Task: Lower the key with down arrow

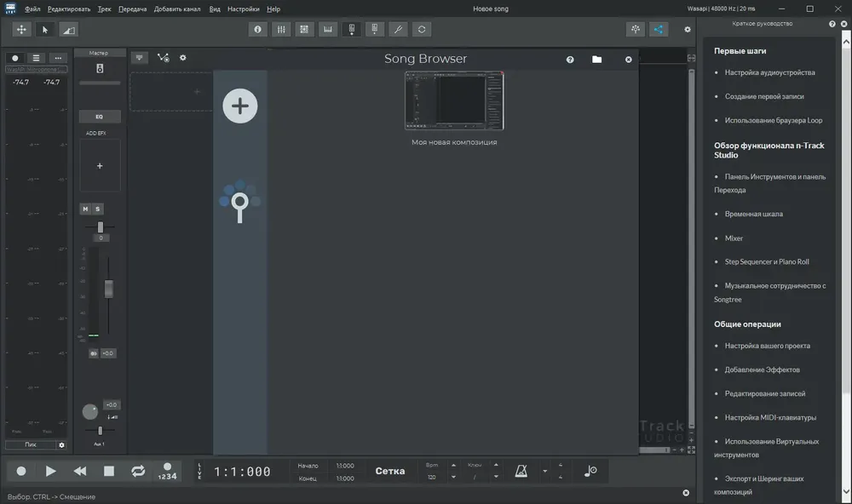Action: [496, 477]
